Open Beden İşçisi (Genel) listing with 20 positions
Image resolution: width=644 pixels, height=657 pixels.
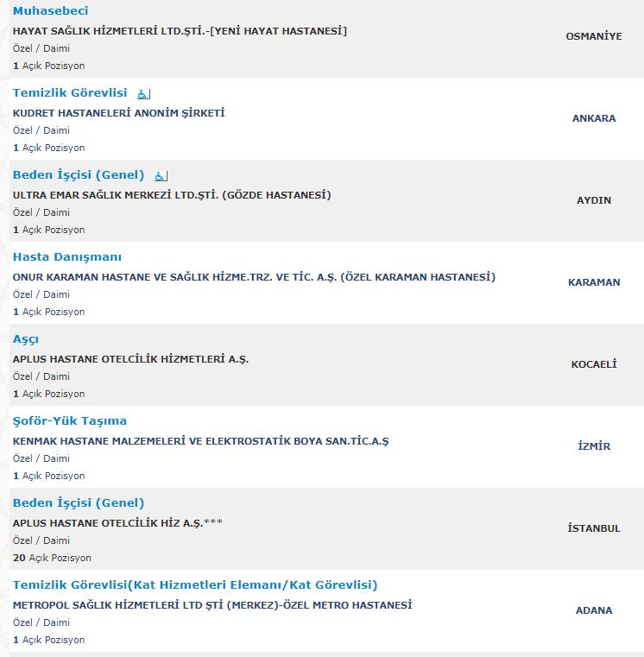pyautogui.click(x=79, y=503)
